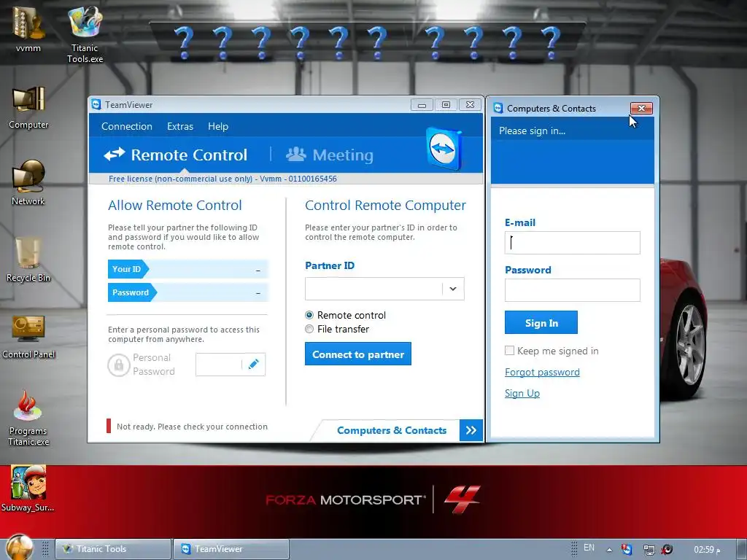The width and height of the screenshot is (747, 560).
Task: Click the TeamViewer taskbar button
Action: (231, 549)
